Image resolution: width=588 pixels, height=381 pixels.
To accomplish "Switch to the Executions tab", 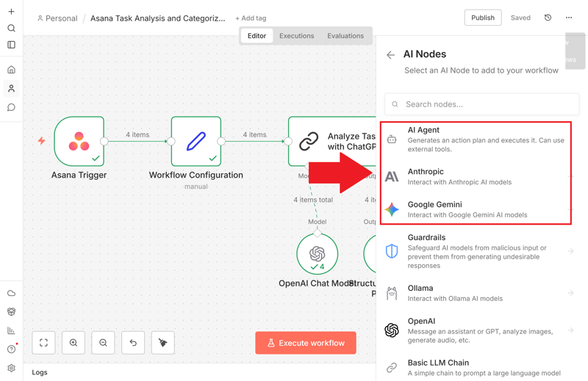I will coord(296,36).
